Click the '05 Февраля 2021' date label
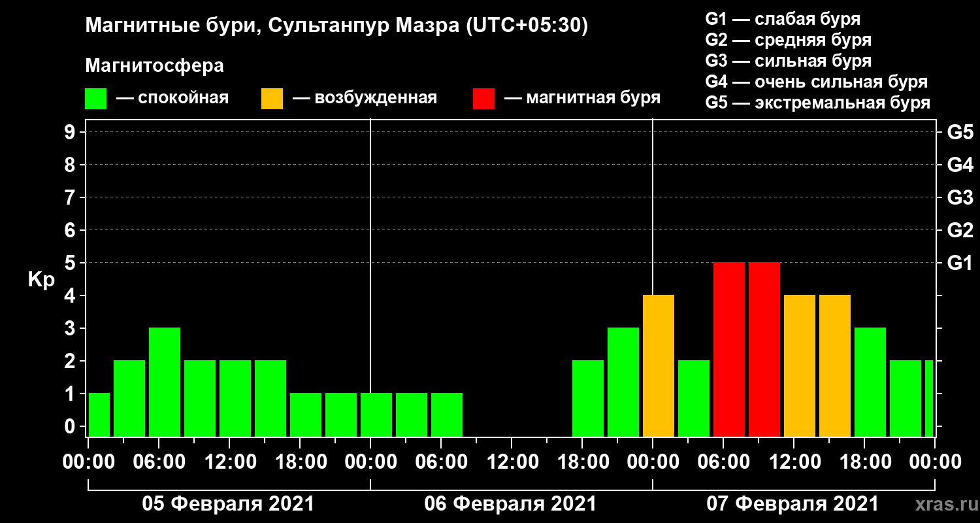Screen dimensions: 980x523 click(228, 504)
